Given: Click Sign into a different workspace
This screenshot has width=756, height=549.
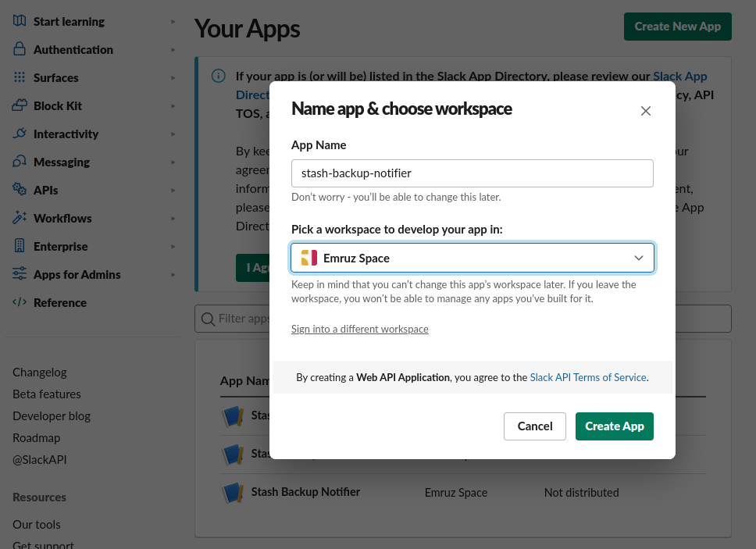Looking at the screenshot, I should click(360, 329).
